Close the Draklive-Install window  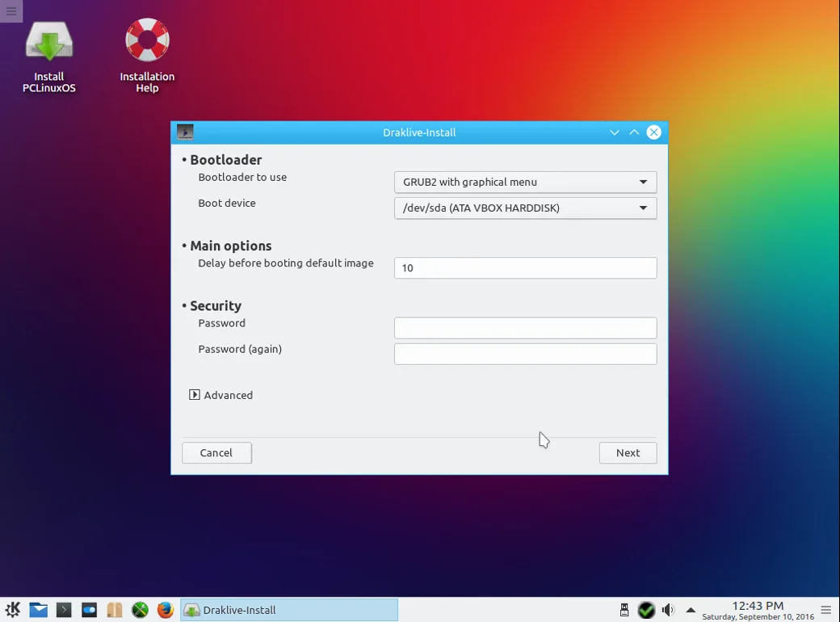(x=653, y=132)
